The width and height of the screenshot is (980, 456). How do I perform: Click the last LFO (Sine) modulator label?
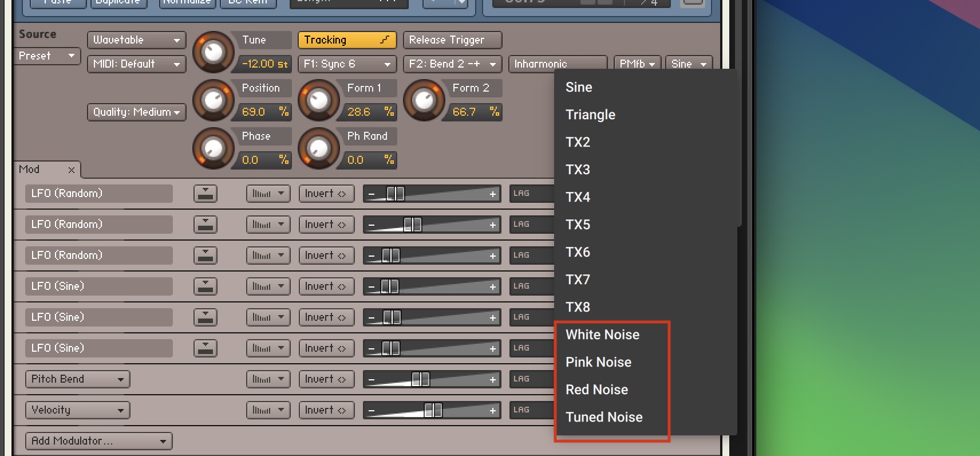coord(98,348)
